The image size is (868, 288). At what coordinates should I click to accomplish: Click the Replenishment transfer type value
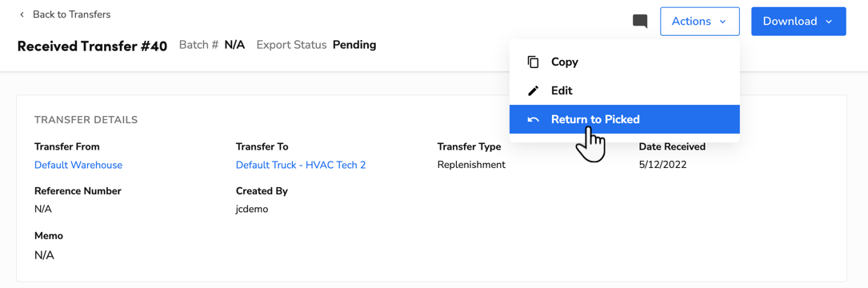[x=471, y=165]
